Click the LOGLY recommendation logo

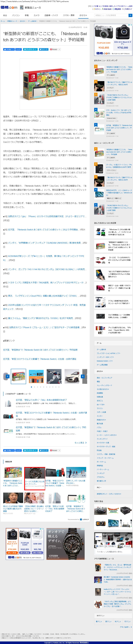[84, 519]
